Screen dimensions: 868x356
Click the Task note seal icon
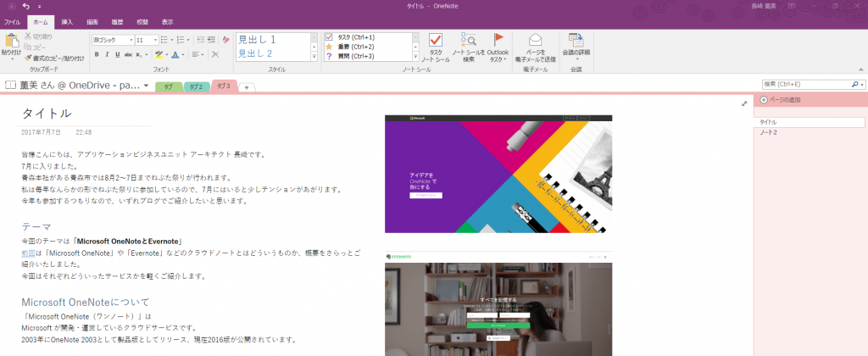[436, 42]
